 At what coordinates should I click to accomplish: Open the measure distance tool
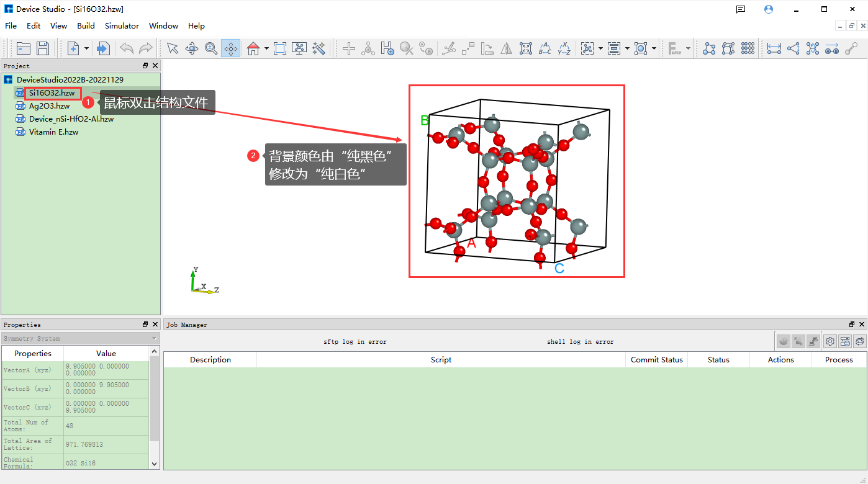[x=774, y=48]
